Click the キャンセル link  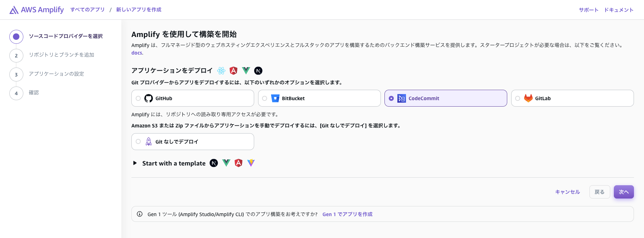tap(568, 192)
